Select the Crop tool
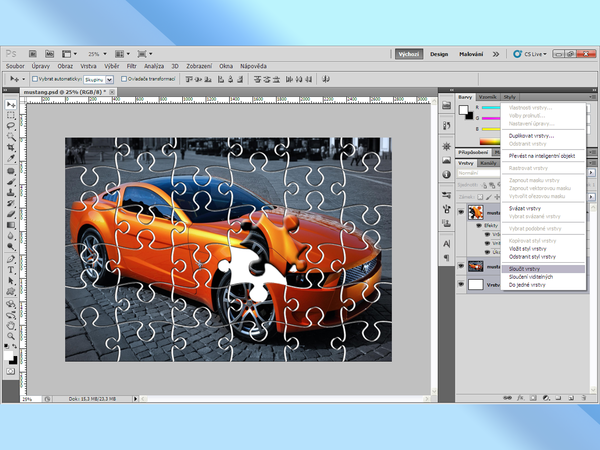Viewport: 600px width, 450px height. click(x=11, y=148)
